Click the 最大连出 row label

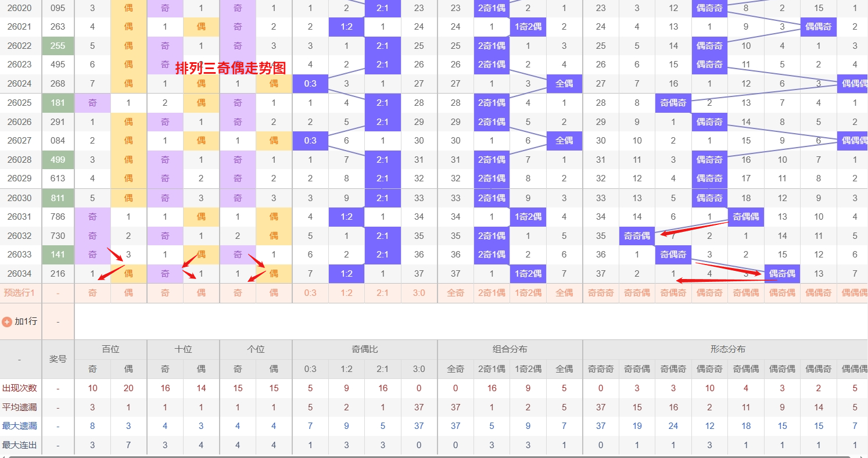point(20,445)
